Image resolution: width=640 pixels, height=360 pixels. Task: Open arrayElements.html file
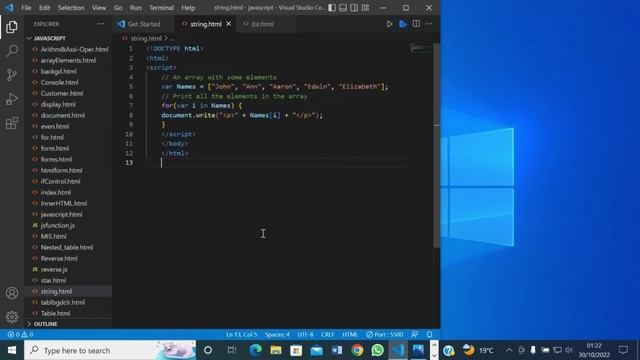pos(68,60)
